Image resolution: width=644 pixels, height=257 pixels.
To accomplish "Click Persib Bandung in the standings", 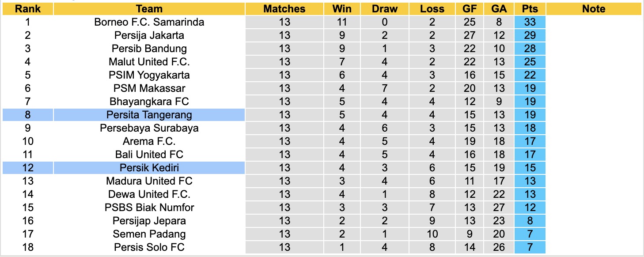I will tap(149, 49).
